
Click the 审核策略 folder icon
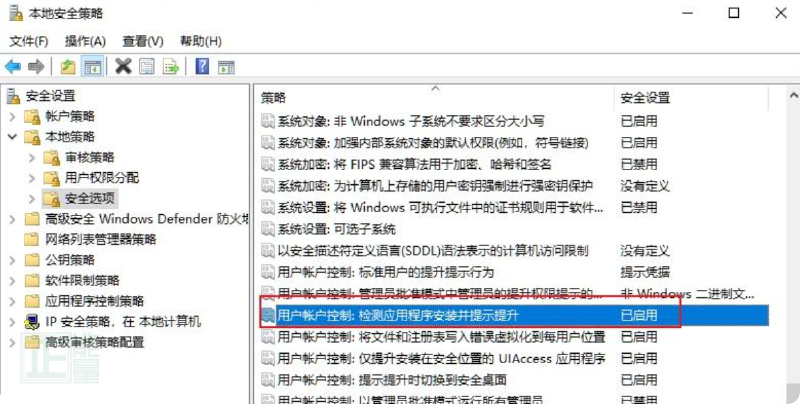(x=52, y=158)
